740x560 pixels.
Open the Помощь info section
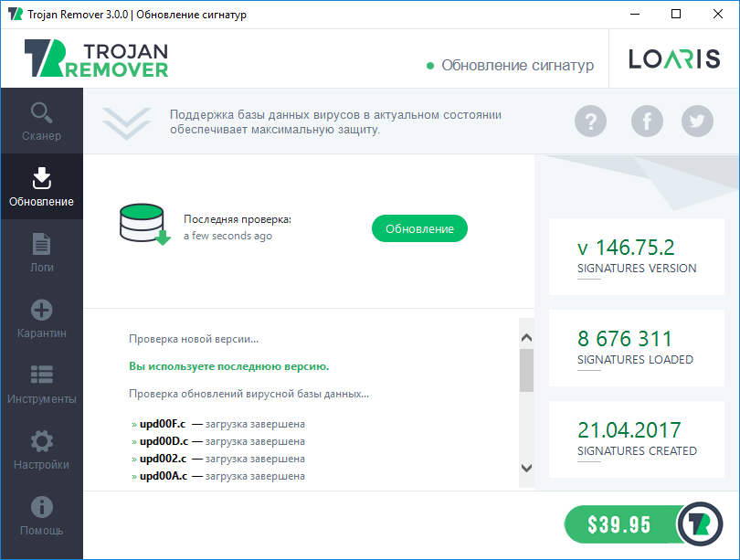click(41, 515)
